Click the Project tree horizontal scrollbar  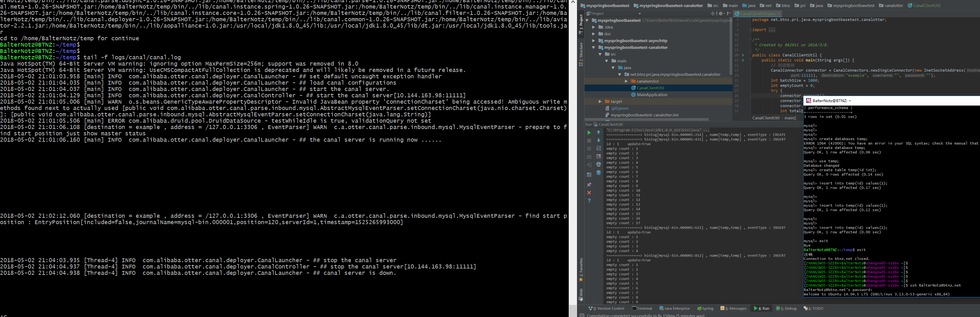pos(647,119)
